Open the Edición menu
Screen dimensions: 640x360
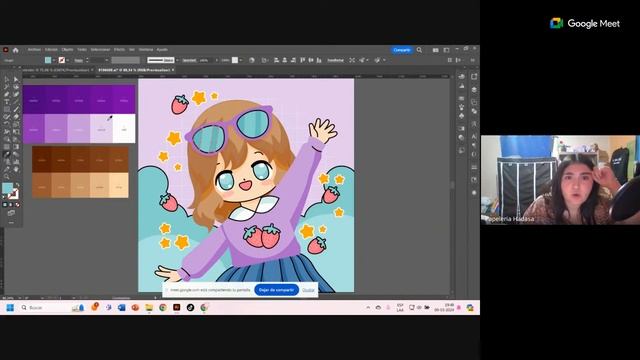pyautogui.click(x=51, y=50)
